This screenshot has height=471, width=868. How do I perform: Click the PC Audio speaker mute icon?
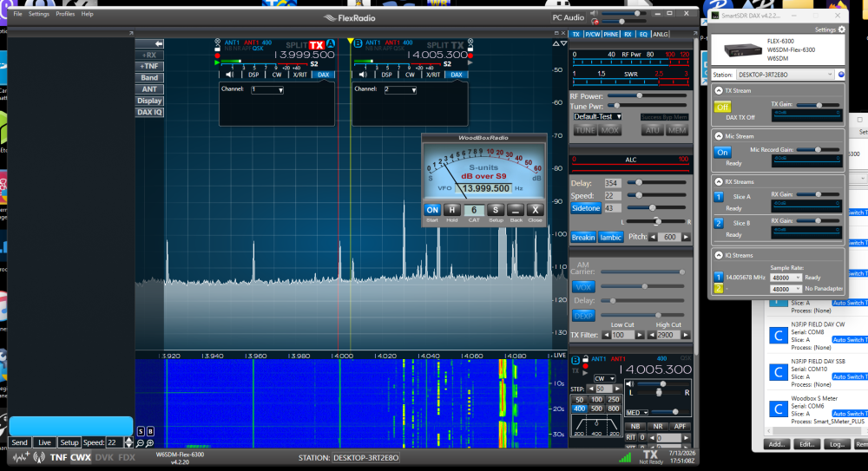pos(594,13)
